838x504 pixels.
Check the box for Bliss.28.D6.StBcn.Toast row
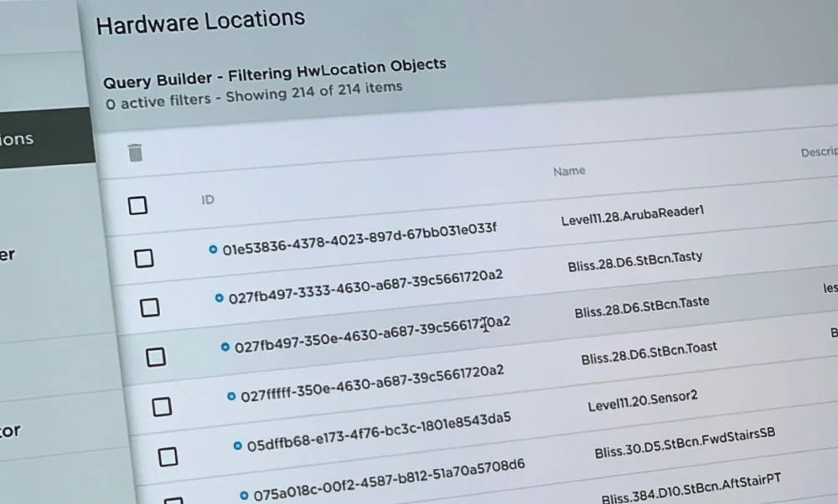pyautogui.click(x=162, y=407)
